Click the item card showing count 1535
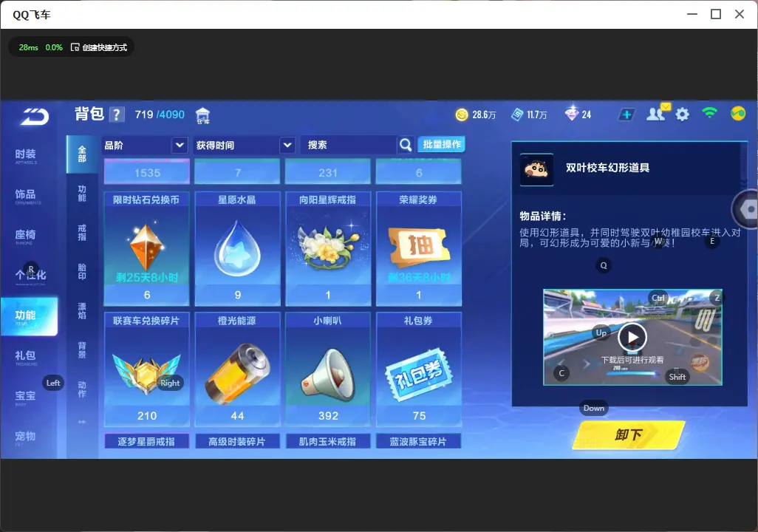The height and width of the screenshot is (532, 758). (146, 172)
